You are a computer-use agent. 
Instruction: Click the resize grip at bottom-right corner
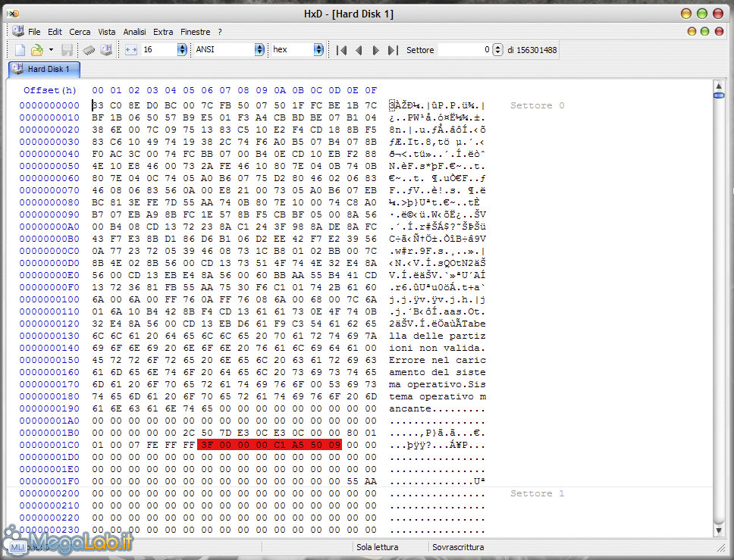[721, 547]
